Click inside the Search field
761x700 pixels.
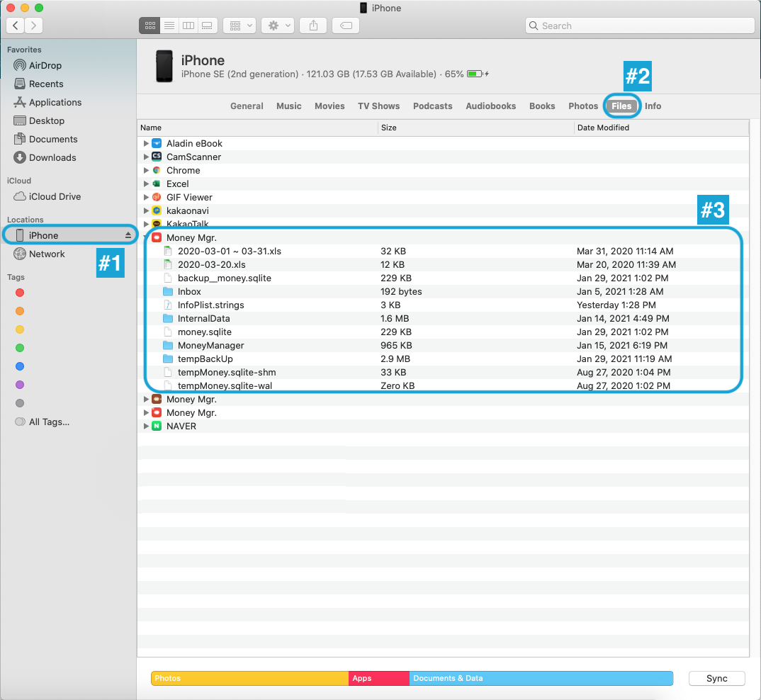pos(638,26)
